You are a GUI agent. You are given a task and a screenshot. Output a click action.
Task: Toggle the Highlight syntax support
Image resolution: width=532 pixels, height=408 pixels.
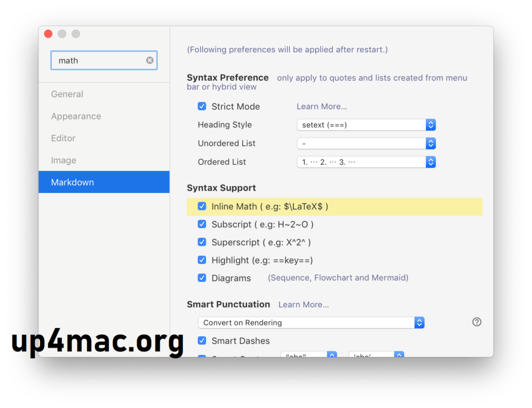(x=202, y=260)
